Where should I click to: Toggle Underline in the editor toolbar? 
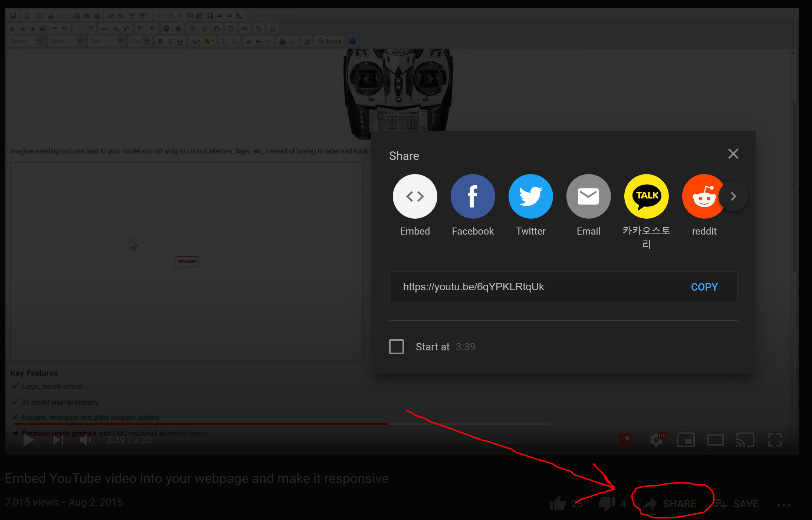[180, 41]
